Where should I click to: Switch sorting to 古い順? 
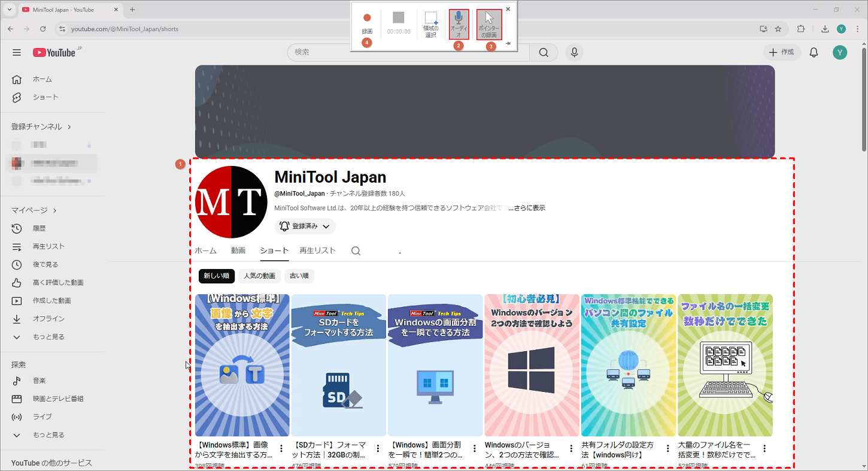click(299, 276)
